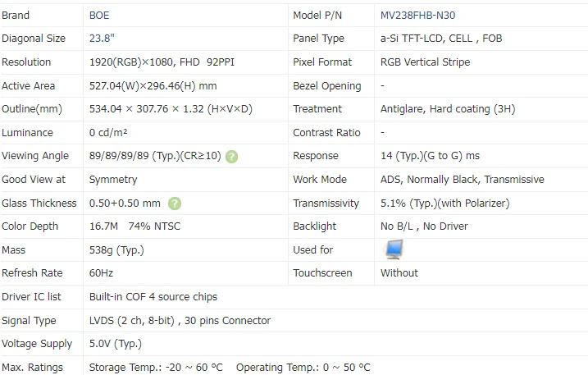
Task: Click the Color Depth label
Action: [30, 226]
